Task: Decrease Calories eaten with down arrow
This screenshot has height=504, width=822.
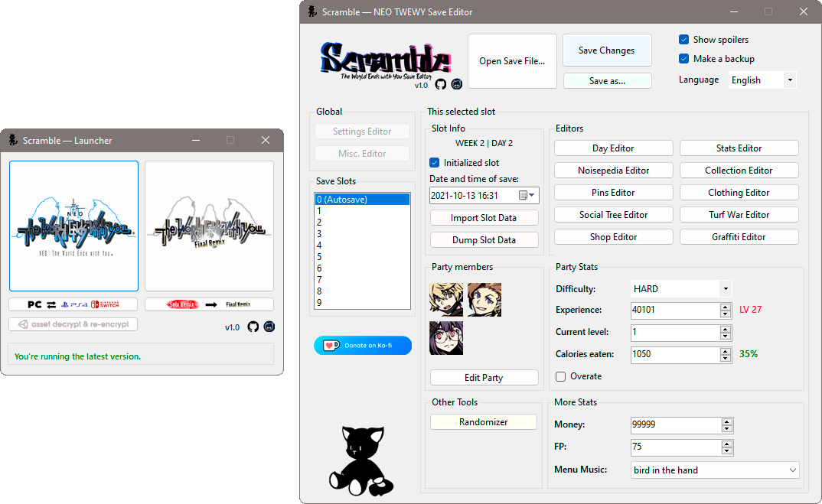Action: [x=726, y=359]
